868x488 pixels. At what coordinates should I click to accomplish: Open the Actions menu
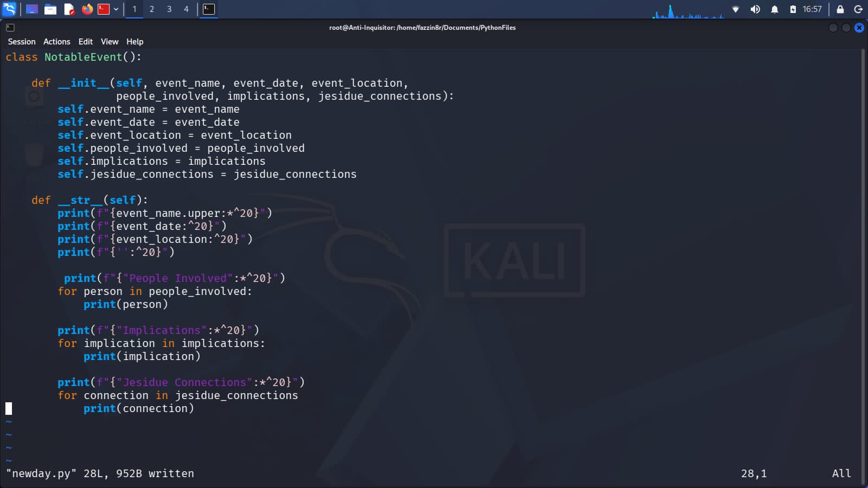57,42
